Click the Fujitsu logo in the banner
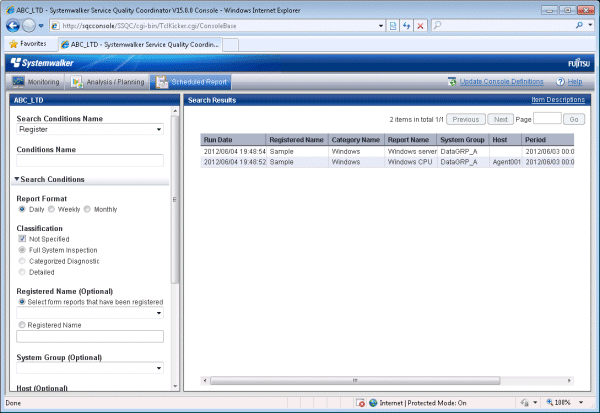 579,63
